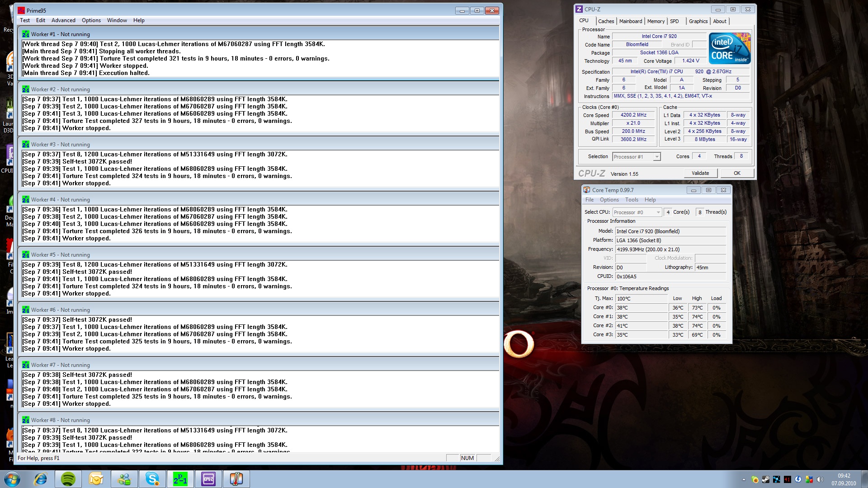
Task: Open the Windows Start menu
Action: [12, 479]
